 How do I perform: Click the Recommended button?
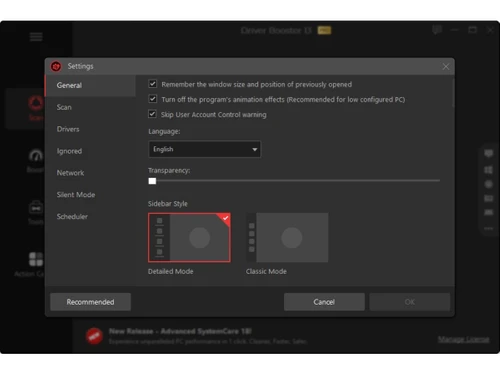90,302
